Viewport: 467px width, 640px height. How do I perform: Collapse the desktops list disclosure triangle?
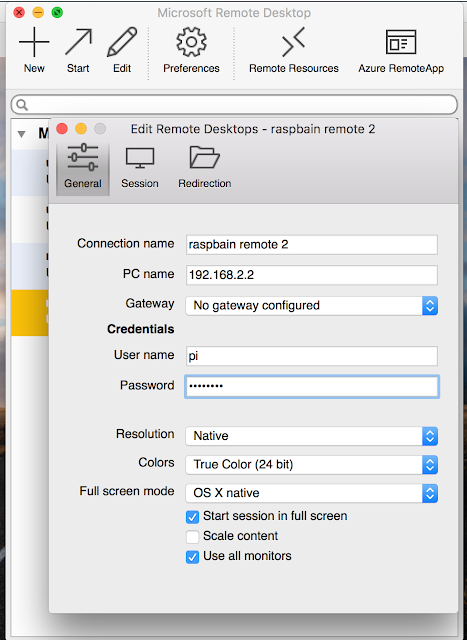coord(22,134)
